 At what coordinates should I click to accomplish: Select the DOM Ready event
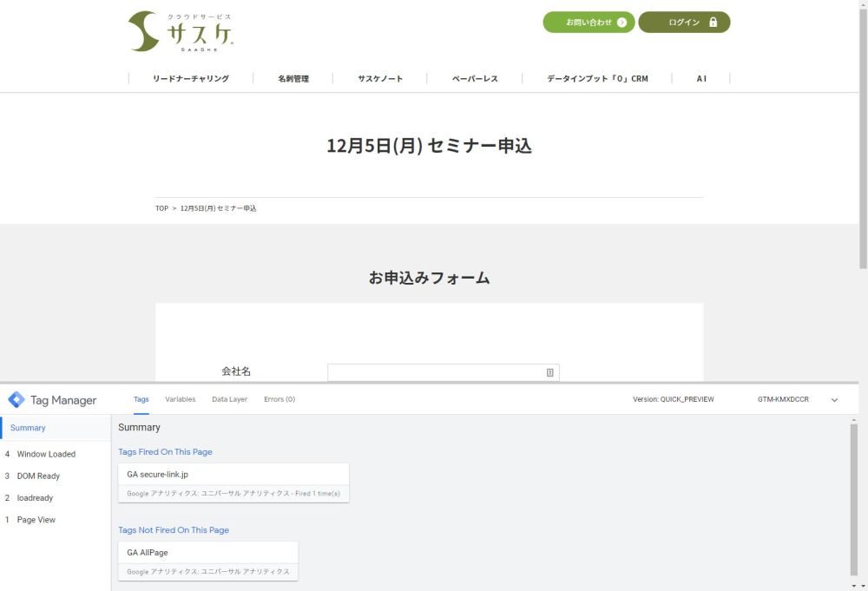tap(38, 476)
